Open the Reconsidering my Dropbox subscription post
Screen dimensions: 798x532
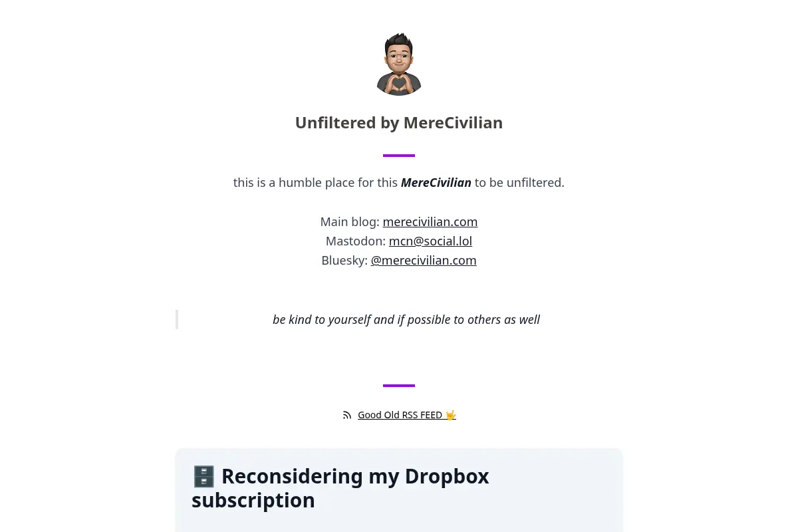coord(340,488)
